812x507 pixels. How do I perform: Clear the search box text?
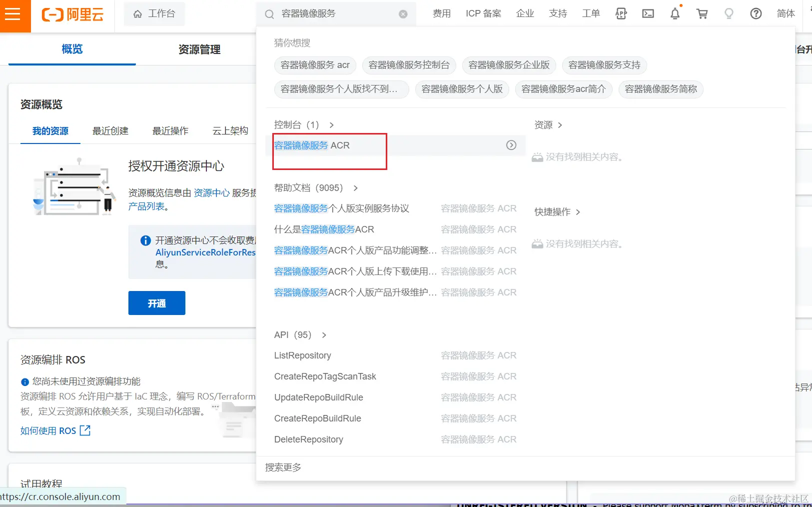click(403, 14)
